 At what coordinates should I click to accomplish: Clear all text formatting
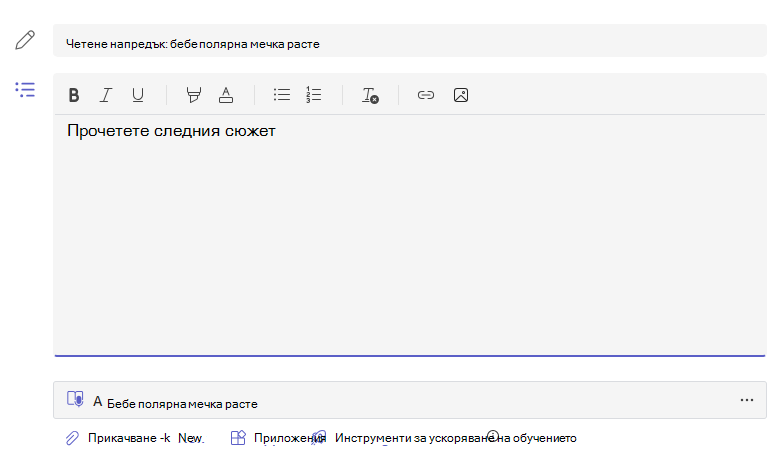pos(370,95)
